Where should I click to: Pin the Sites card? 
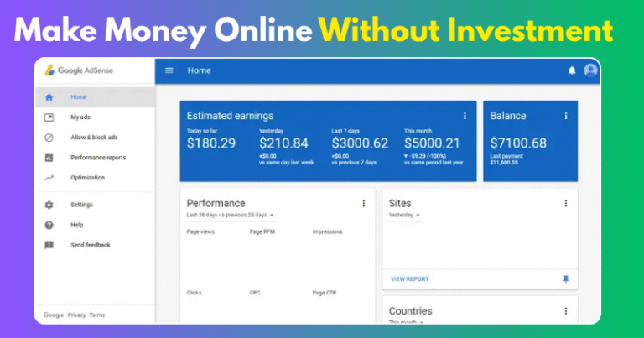point(566,279)
